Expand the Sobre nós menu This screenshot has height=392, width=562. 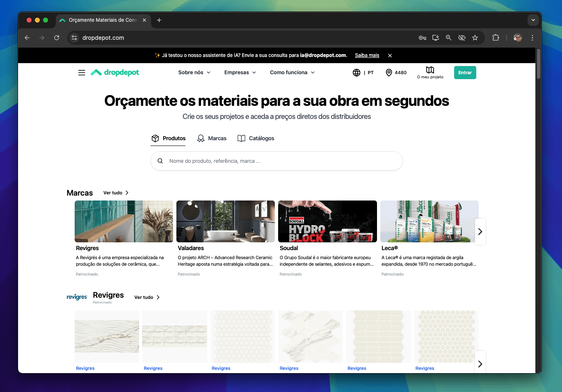click(x=194, y=73)
